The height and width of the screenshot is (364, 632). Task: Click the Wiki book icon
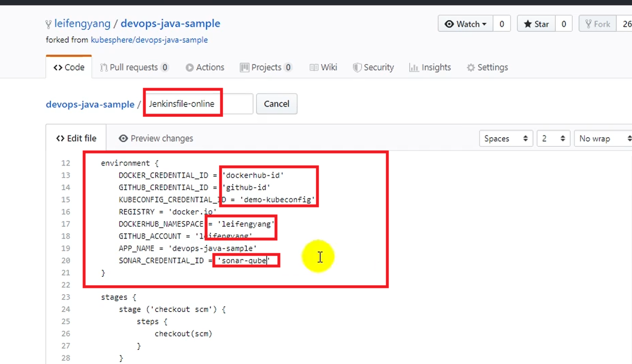tap(314, 68)
